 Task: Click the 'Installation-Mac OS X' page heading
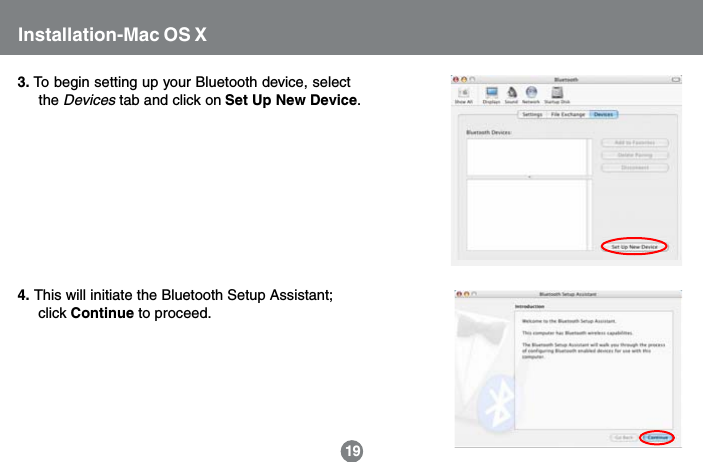112,35
